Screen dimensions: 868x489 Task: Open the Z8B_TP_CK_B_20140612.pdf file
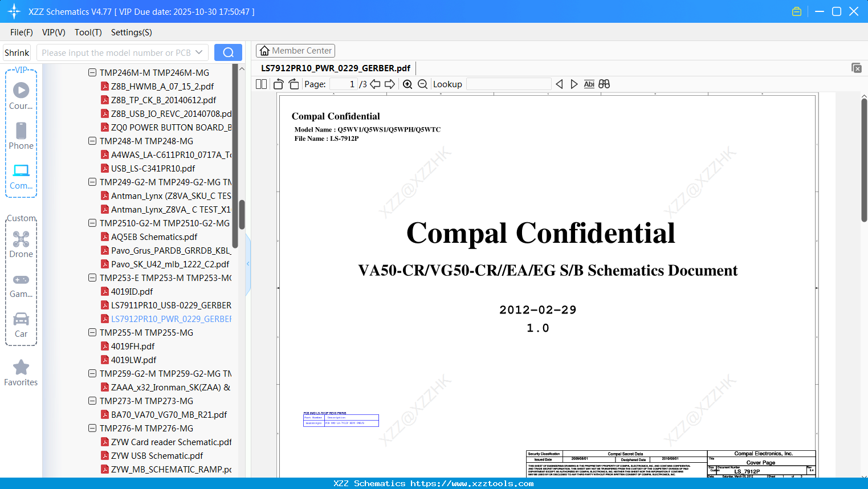(x=164, y=100)
